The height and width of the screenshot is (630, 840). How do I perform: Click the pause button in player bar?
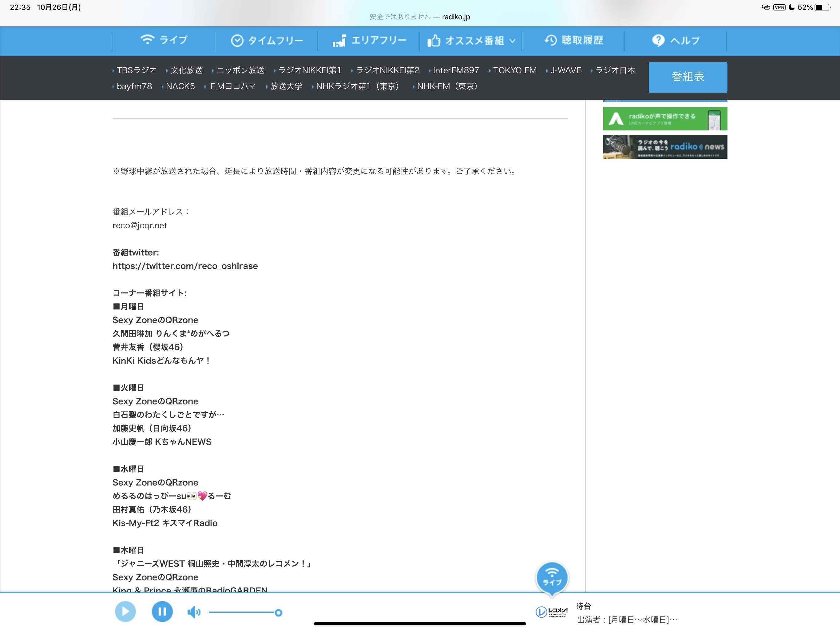[x=162, y=611]
